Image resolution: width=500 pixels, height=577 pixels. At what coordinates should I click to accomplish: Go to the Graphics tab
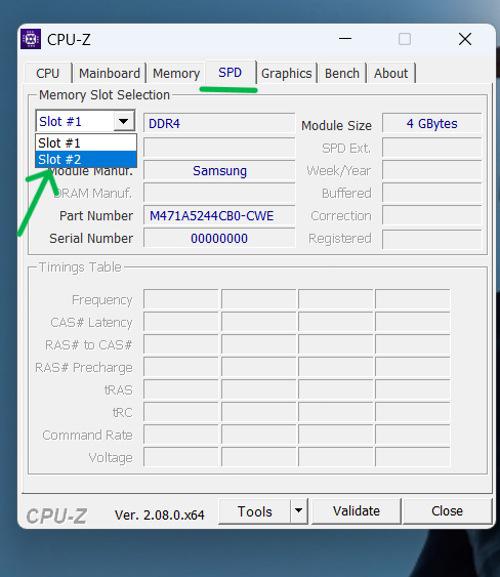[x=286, y=73]
